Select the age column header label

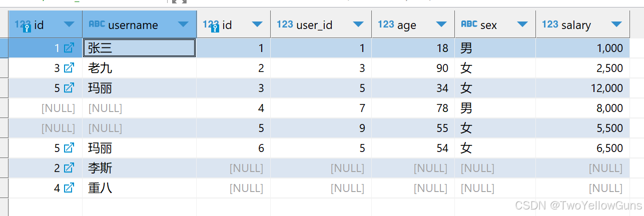coord(407,25)
